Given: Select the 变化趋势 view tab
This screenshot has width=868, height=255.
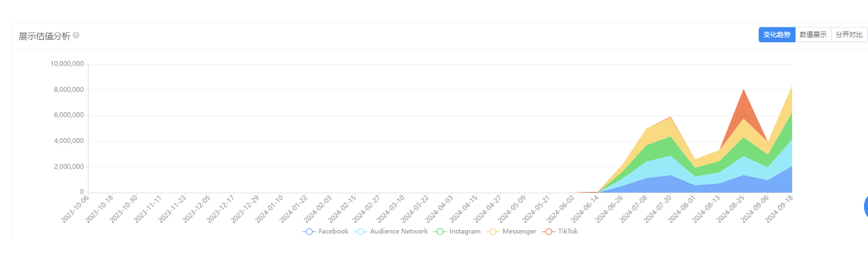Looking at the screenshot, I should pyautogui.click(x=777, y=35).
